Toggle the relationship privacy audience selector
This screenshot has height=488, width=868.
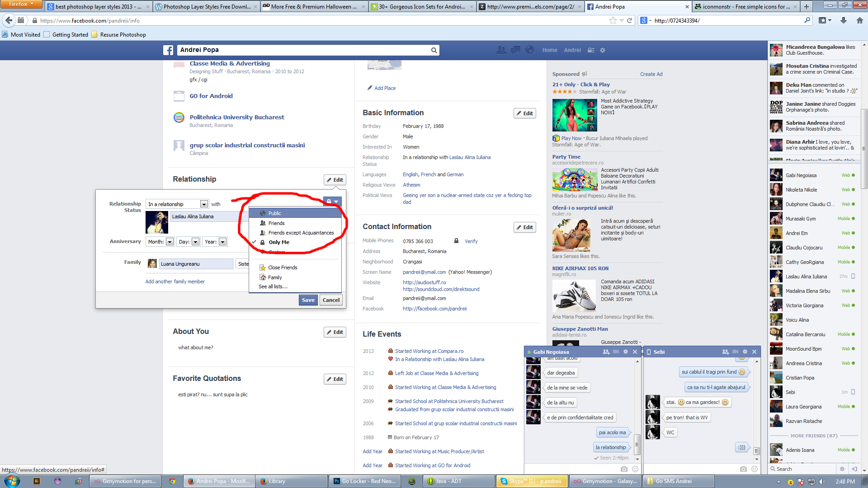click(332, 202)
